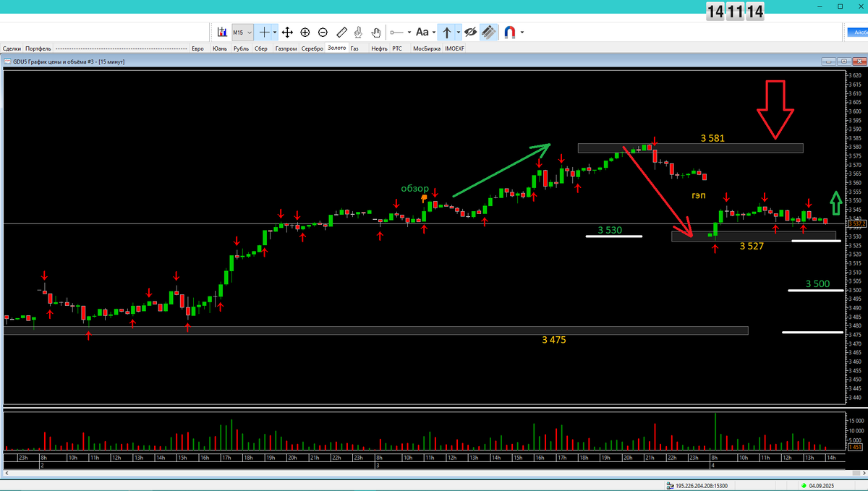This screenshot has height=491, width=868.
Task: Click the volume value tag on volume axis
Action: 856,448
